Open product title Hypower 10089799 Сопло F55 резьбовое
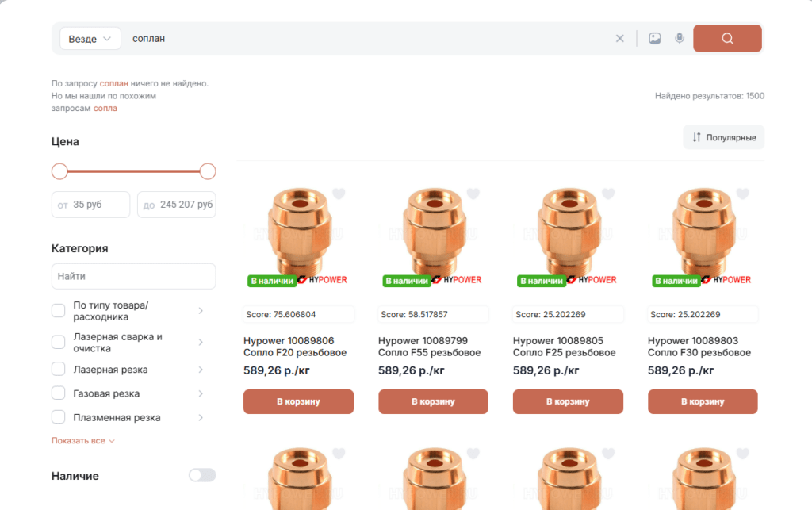Screen dimensions: 812x510 (x=429, y=347)
